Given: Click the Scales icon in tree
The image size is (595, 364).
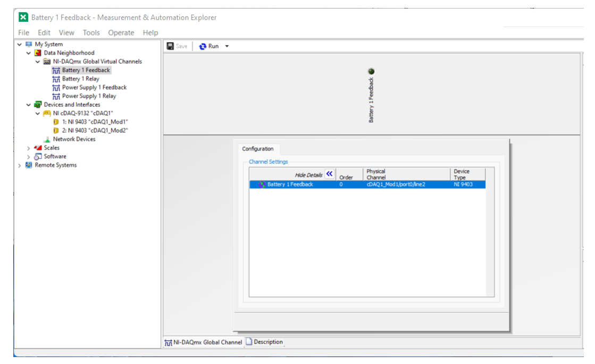Looking at the screenshot, I should [38, 148].
